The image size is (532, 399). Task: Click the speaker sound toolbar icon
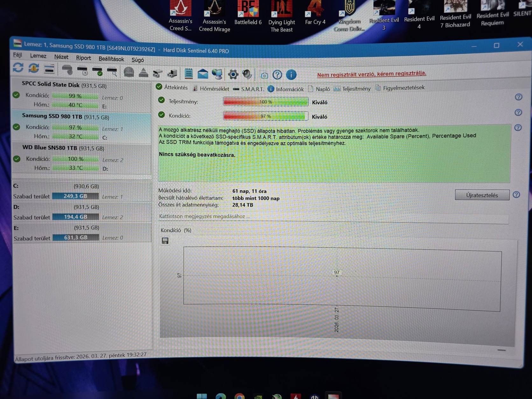coord(247,74)
